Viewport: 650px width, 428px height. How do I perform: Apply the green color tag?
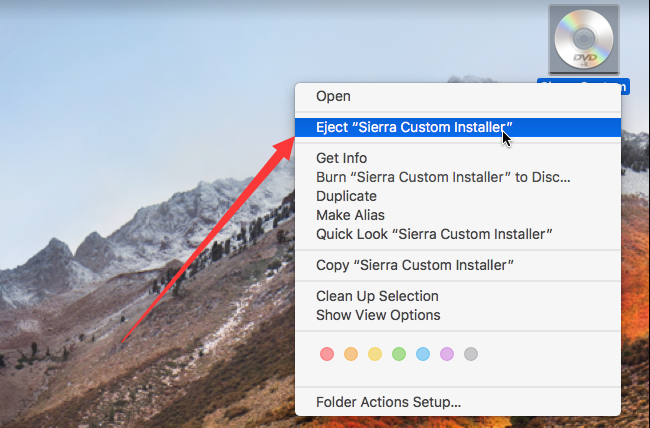click(399, 354)
